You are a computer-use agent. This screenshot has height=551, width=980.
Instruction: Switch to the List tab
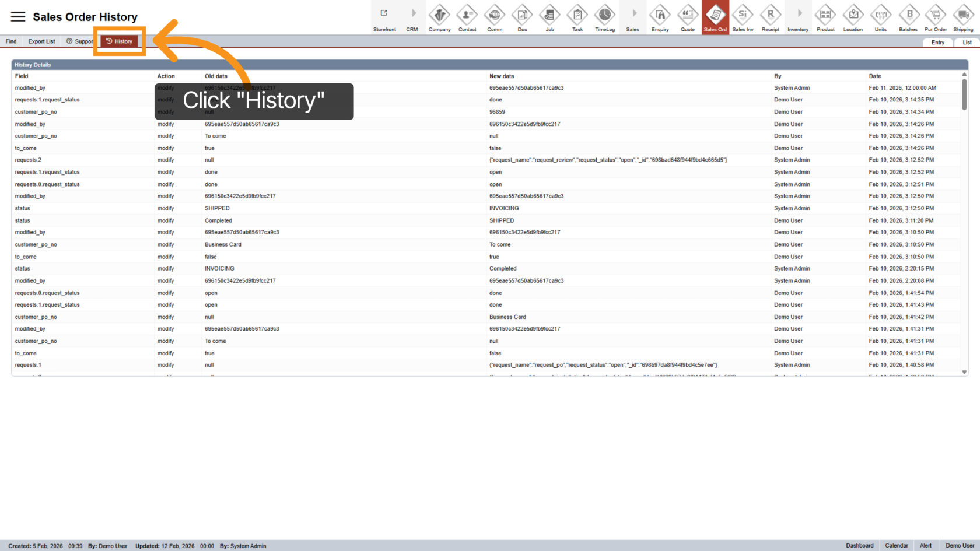click(967, 43)
